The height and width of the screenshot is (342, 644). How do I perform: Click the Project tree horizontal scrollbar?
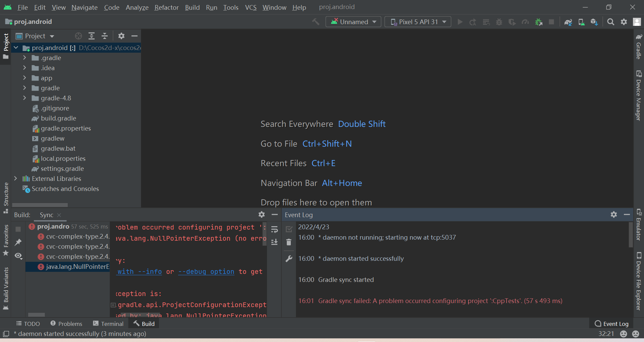(40, 205)
